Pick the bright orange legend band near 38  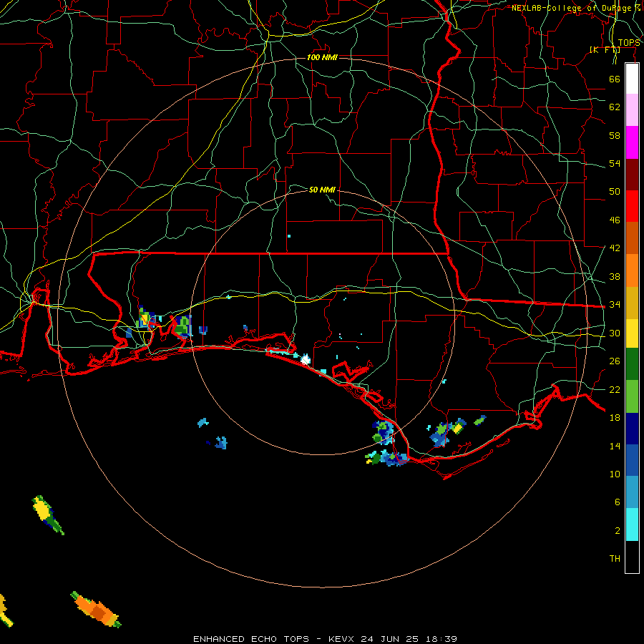[x=632, y=270]
